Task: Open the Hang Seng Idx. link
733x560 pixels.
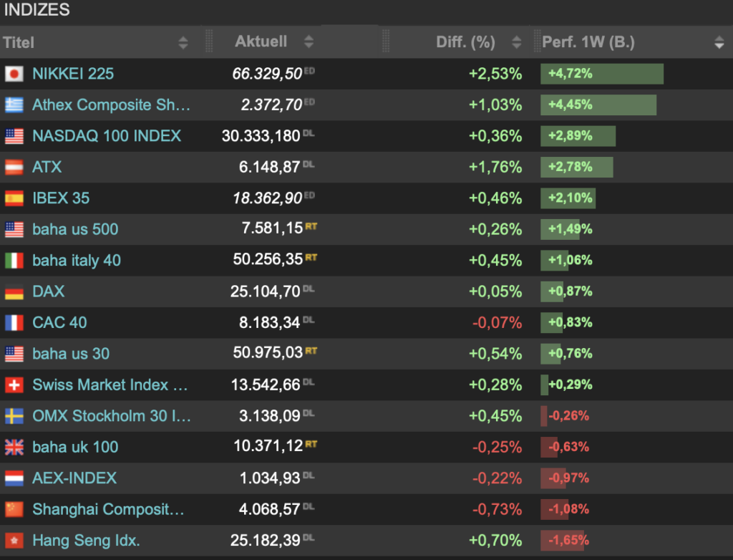Action: coord(86,541)
